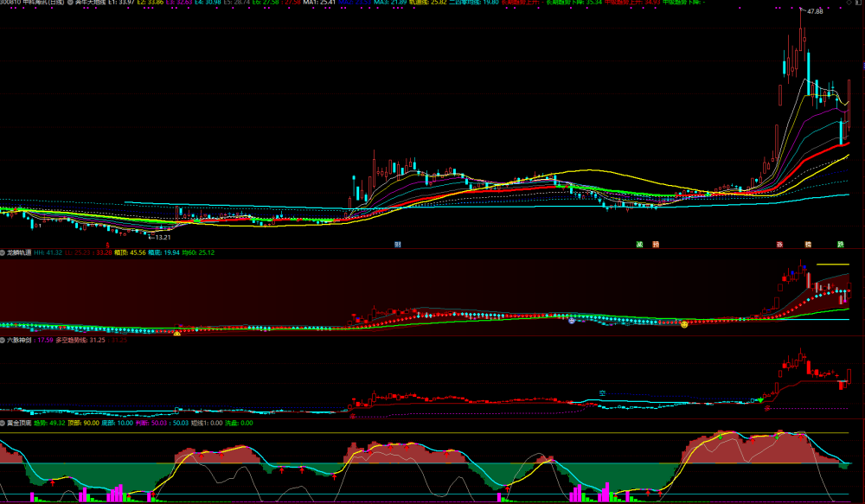Image resolution: width=865 pixels, height=504 pixels.
Task: Click the 二四零均线: 19.80 value
Action: coord(474,3)
